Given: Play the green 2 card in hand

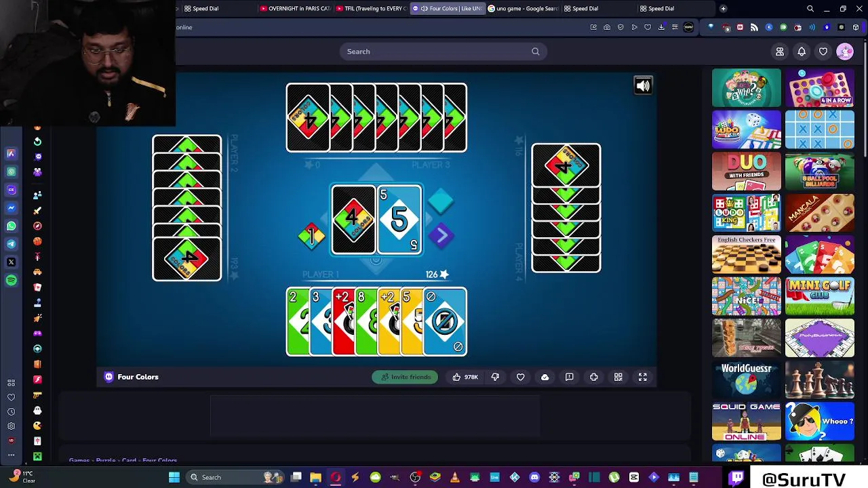Looking at the screenshot, I should pos(297,322).
